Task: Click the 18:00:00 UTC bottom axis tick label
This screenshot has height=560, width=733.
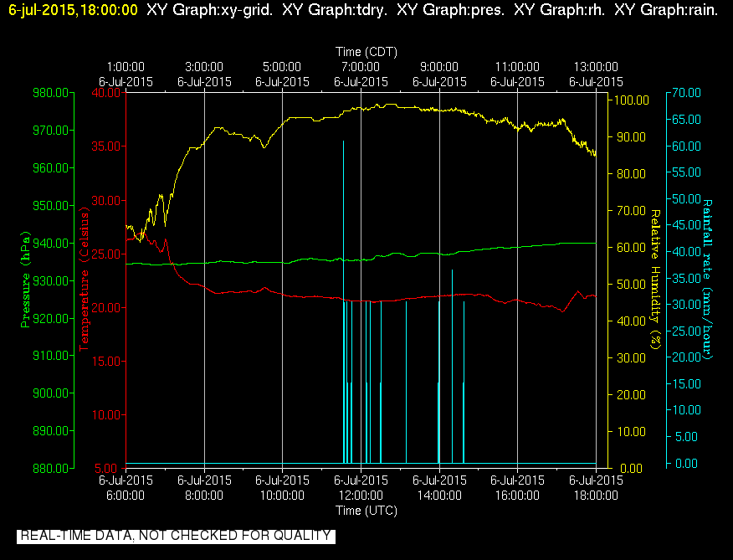Action: 596,496
